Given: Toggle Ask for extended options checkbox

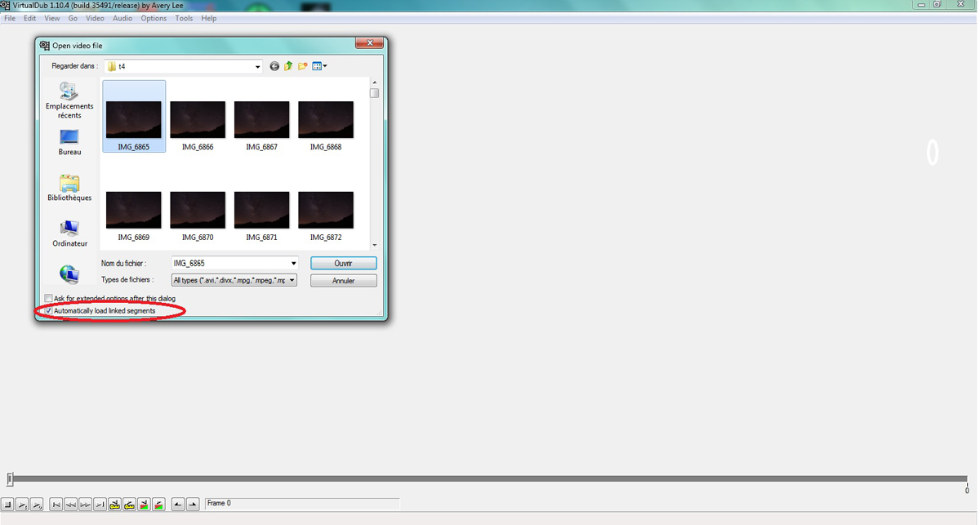Looking at the screenshot, I should [48, 298].
